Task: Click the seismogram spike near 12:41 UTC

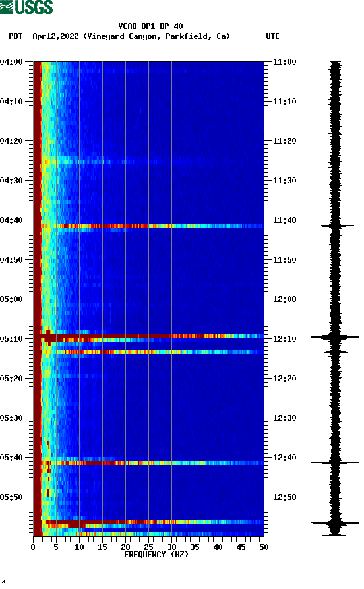Action: click(335, 463)
